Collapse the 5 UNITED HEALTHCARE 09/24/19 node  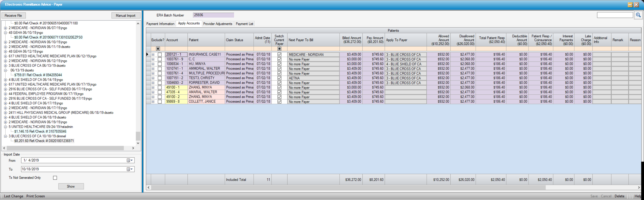5,127
